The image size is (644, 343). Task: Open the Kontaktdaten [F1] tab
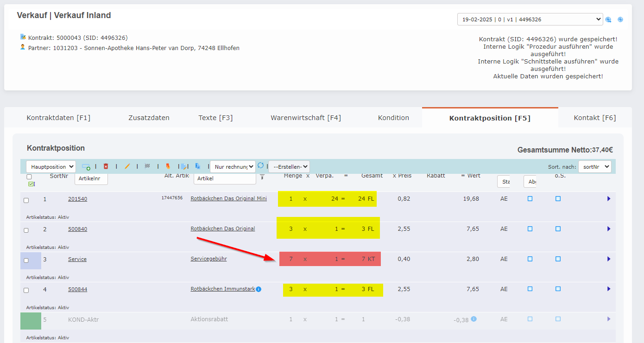tap(58, 117)
